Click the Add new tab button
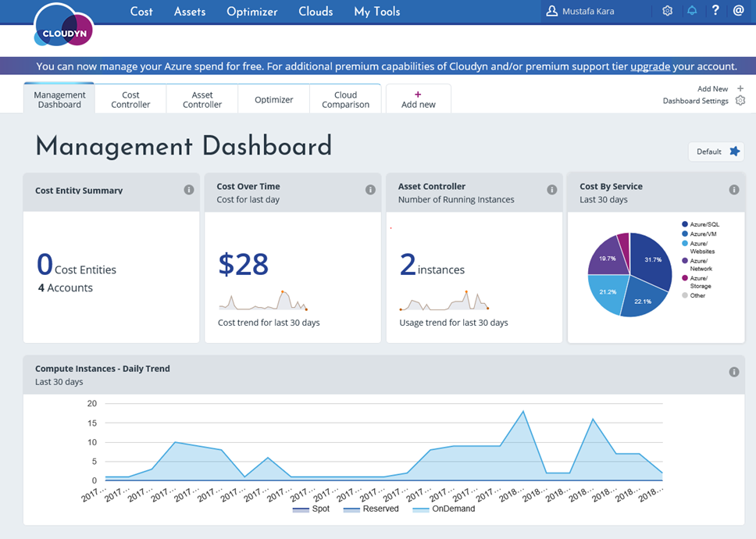 [419, 99]
